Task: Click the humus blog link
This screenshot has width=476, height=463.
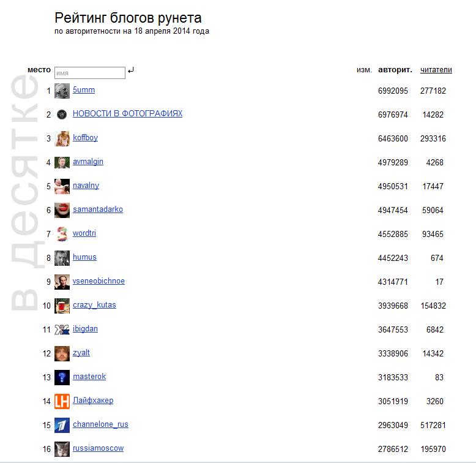Action: [84, 257]
